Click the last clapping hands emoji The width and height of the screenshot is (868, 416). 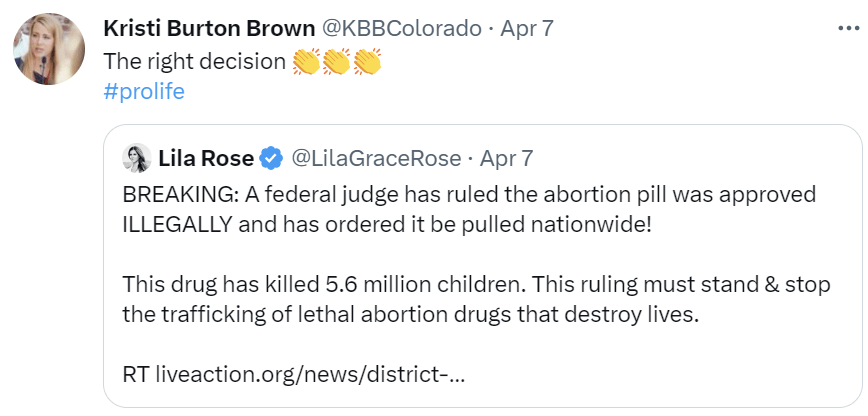(367, 62)
